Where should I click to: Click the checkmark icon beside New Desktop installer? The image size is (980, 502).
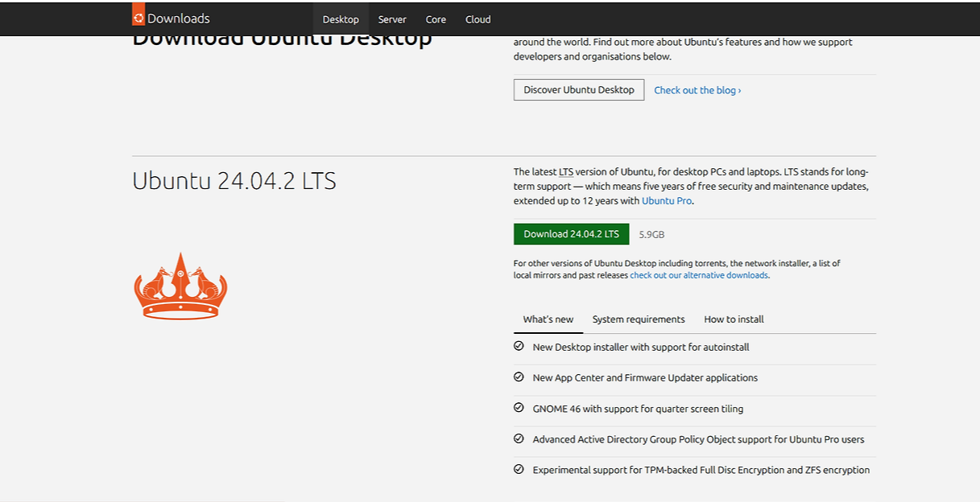[519, 346]
